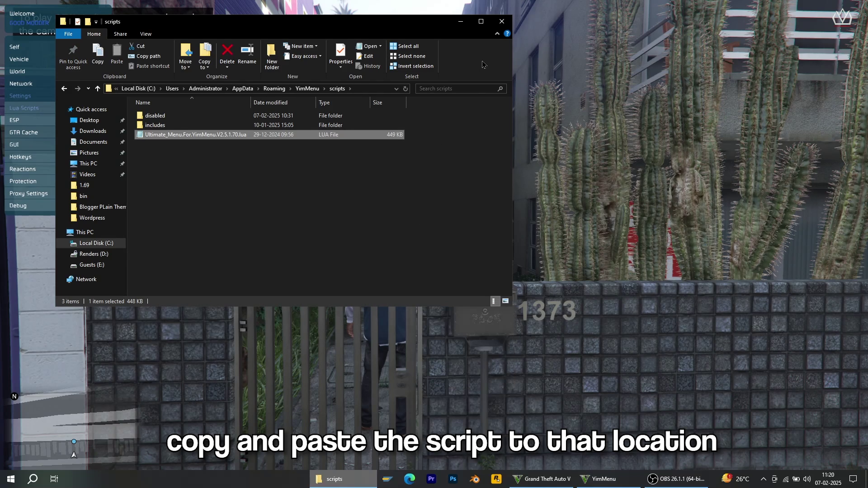
Task: Open address bar history dropdown
Action: pyautogui.click(x=396, y=89)
